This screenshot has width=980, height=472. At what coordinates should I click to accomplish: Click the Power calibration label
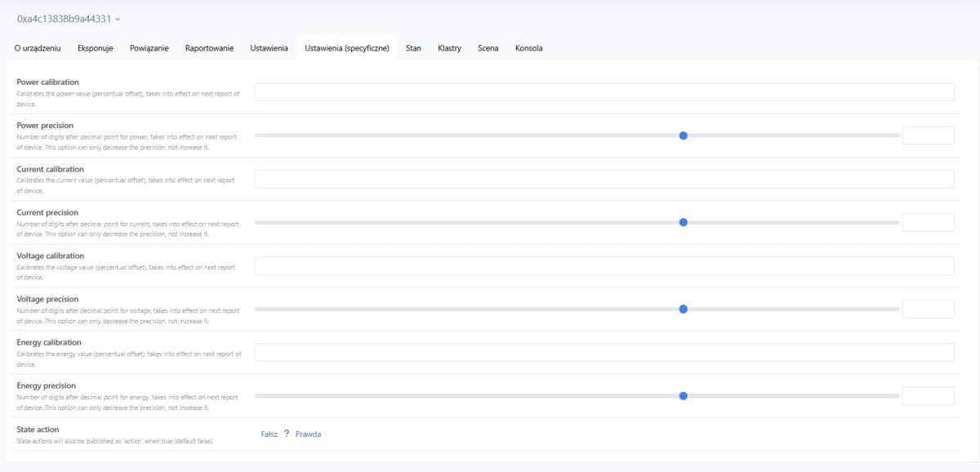(48, 82)
